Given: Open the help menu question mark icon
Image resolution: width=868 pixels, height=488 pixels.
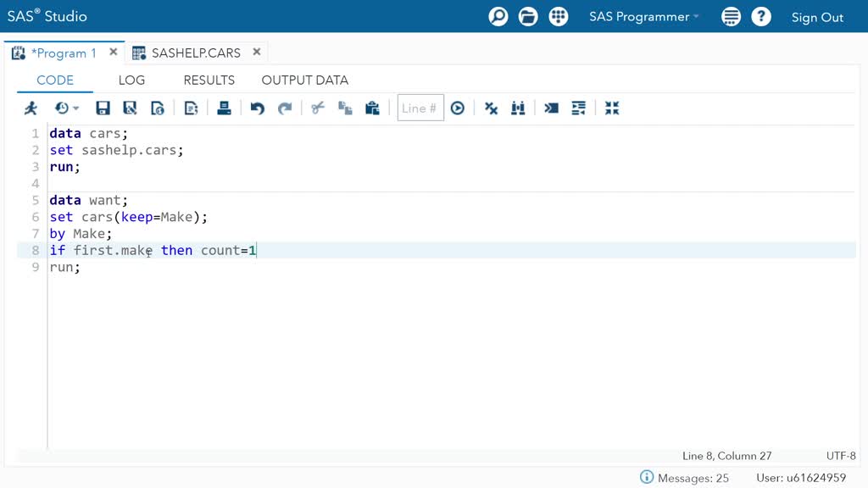Looking at the screenshot, I should click(x=760, y=16).
